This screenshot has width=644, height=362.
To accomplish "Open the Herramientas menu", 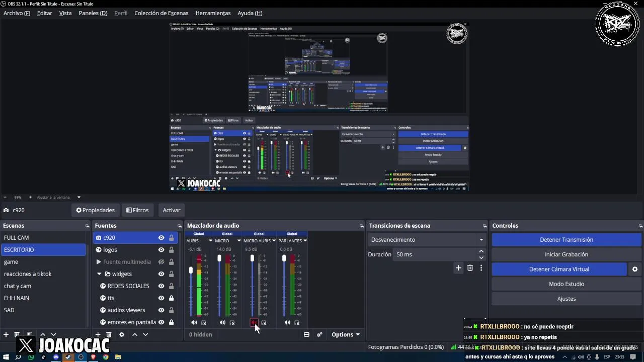I will (213, 13).
